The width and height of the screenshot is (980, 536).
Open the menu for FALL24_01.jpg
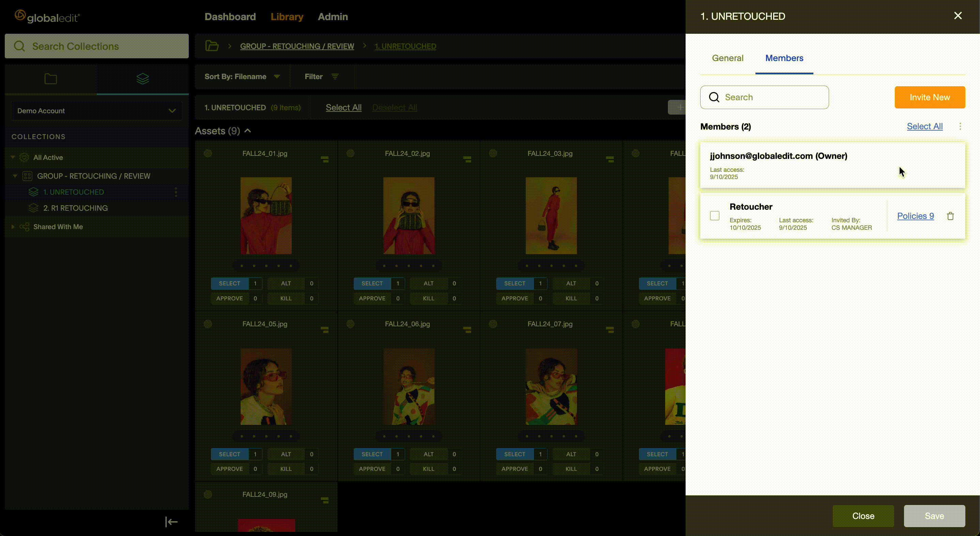[324, 159]
